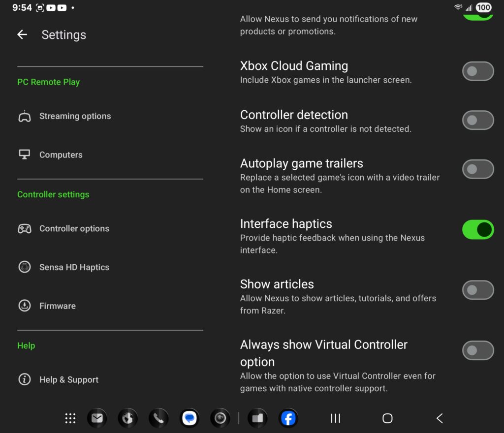
Task: Select the PC Remote Play section header
Action: click(49, 82)
